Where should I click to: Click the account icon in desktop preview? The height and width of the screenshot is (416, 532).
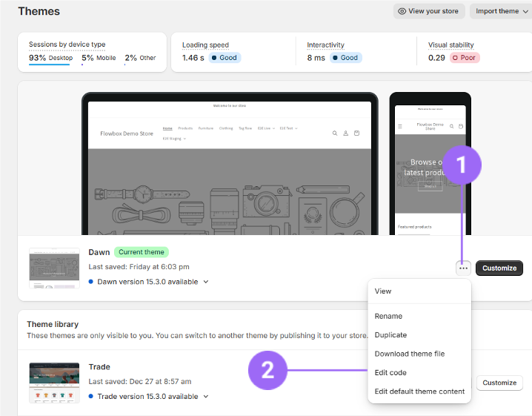345,133
